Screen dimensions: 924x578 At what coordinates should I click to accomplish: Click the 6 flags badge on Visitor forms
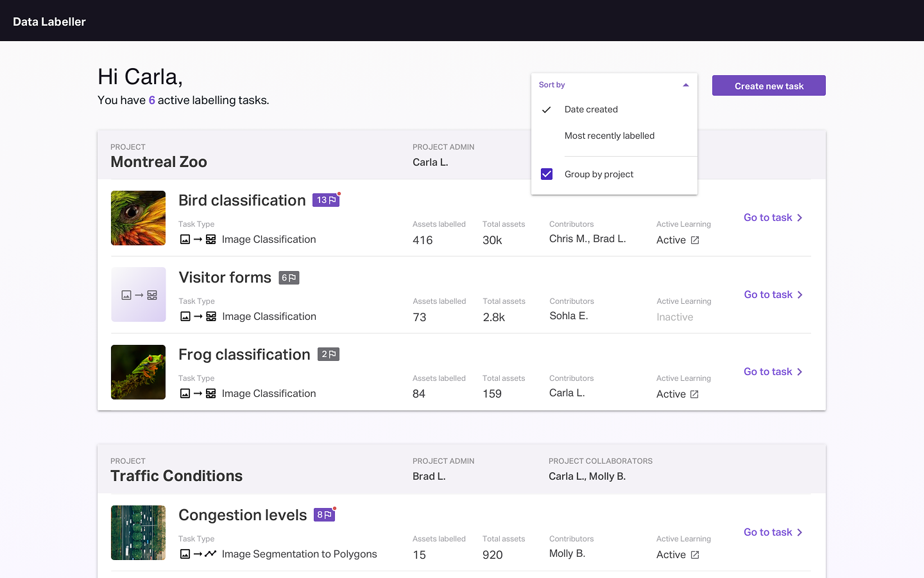289,278
